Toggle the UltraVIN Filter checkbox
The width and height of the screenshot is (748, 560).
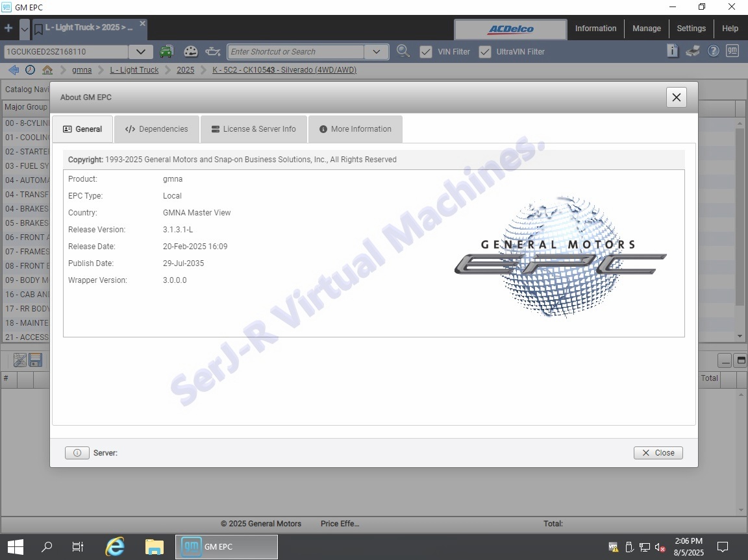tap(484, 52)
